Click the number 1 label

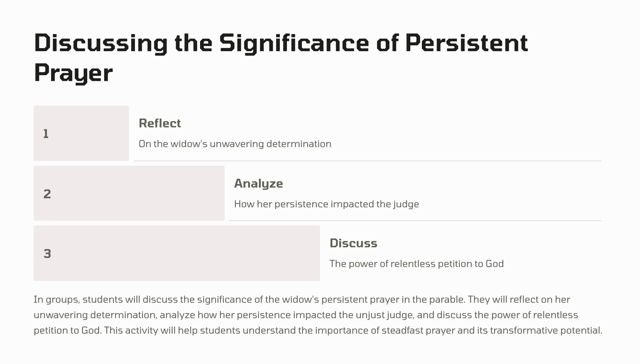[x=46, y=134]
